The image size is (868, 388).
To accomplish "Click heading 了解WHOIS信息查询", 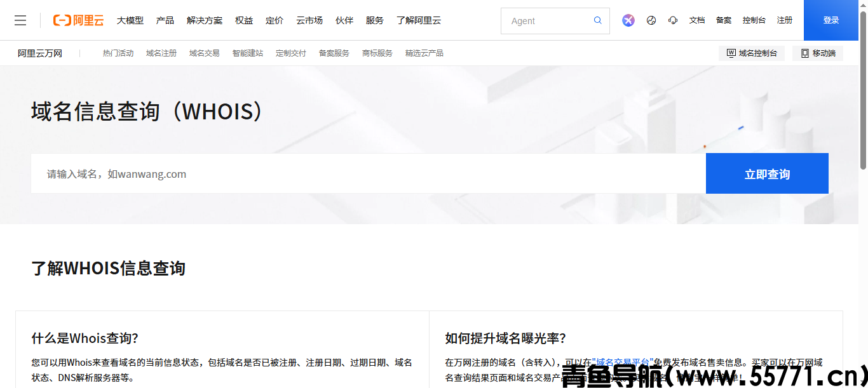I will 109,268.
